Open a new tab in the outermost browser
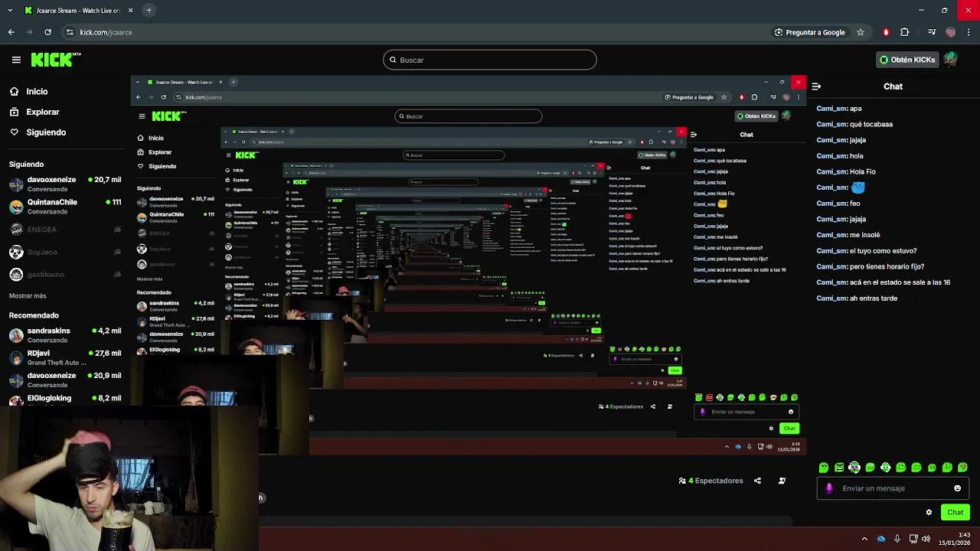Image resolution: width=980 pixels, height=551 pixels. coord(149,11)
